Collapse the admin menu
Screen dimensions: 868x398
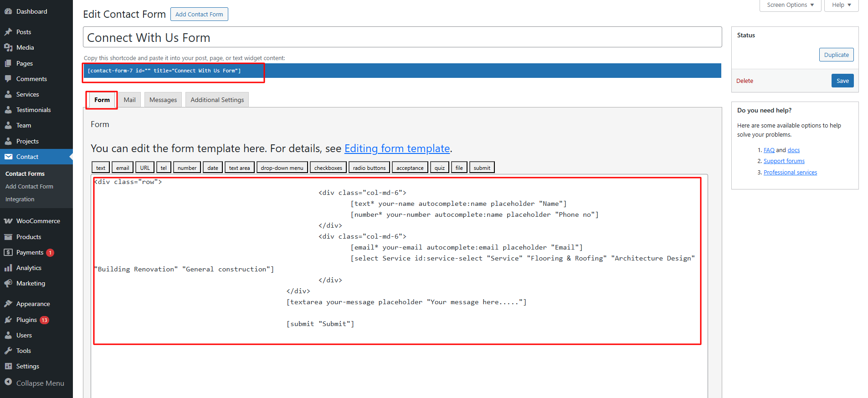pos(34,383)
